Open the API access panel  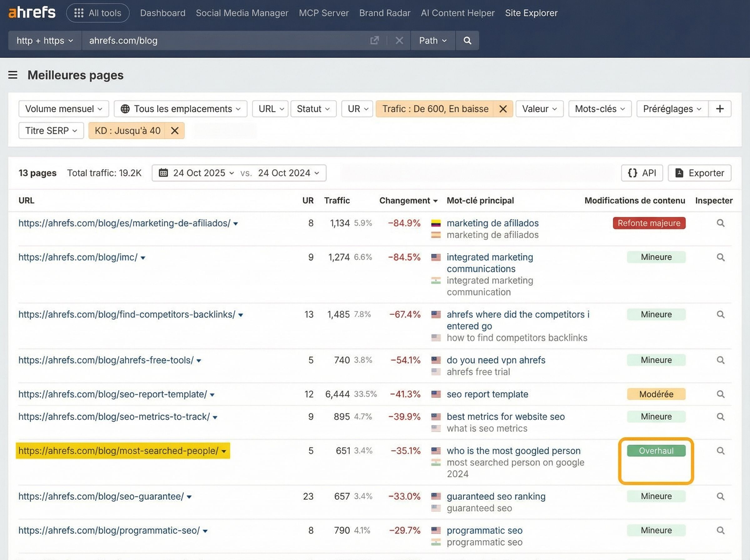642,173
